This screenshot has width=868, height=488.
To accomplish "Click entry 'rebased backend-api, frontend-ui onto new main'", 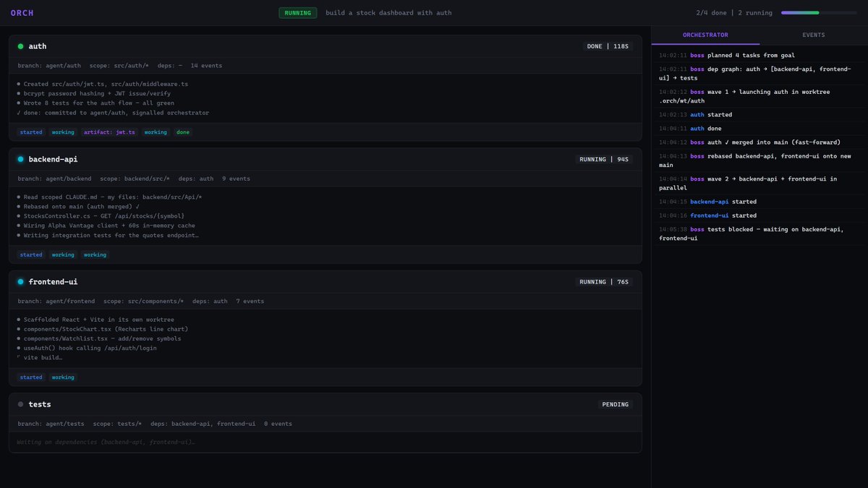I will click(x=759, y=160).
